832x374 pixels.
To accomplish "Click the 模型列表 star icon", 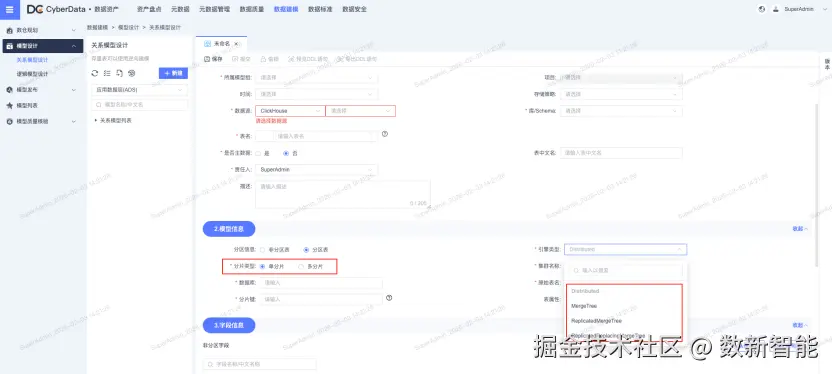I will click(10, 106).
